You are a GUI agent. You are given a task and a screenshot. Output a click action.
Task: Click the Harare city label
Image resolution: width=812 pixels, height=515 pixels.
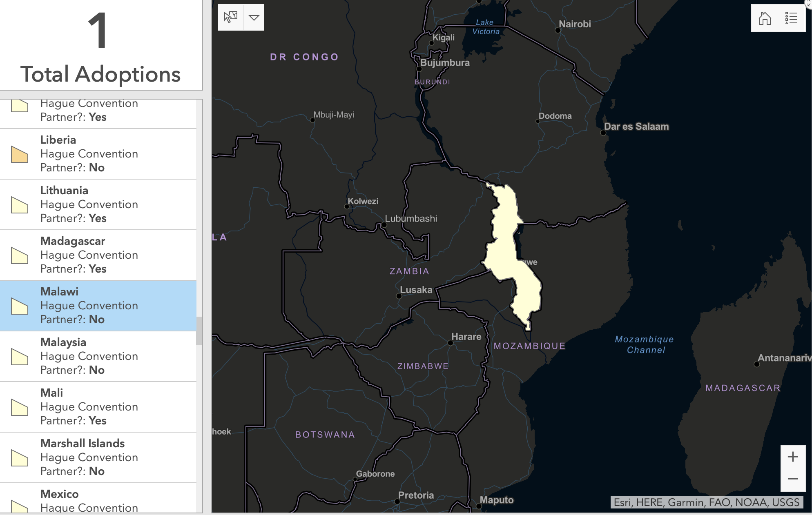click(466, 337)
